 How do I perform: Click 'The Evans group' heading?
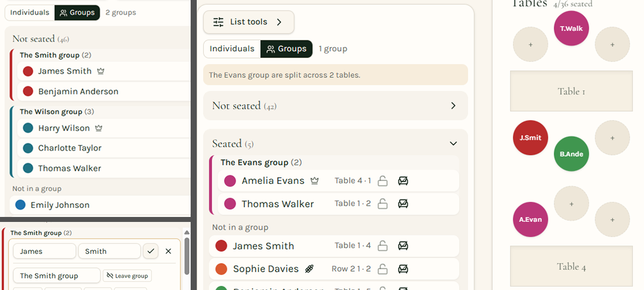pyautogui.click(x=254, y=162)
